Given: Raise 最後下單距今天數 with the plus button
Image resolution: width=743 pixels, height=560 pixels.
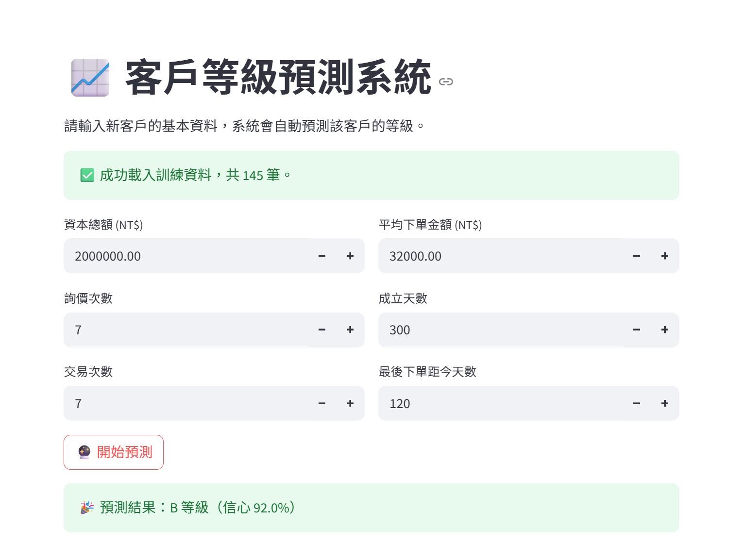Looking at the screenshot, I should click(x=664, y=403).
